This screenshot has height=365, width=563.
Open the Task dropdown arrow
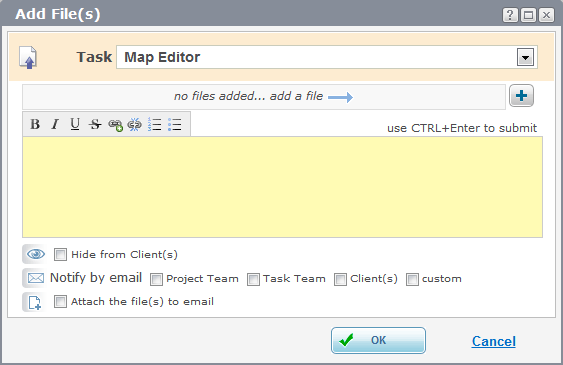click(x=525, y=57)
